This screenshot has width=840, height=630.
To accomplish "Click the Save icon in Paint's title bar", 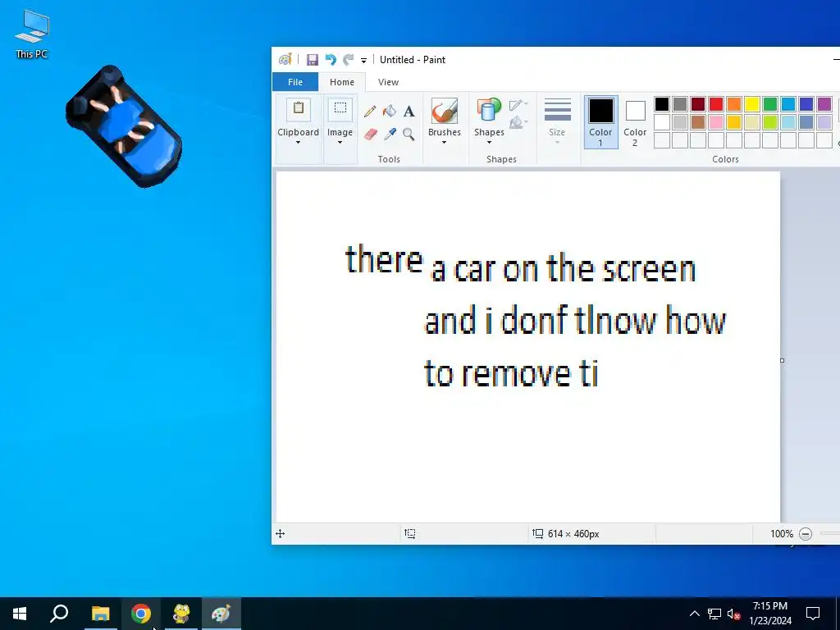I will coord(313,59).
